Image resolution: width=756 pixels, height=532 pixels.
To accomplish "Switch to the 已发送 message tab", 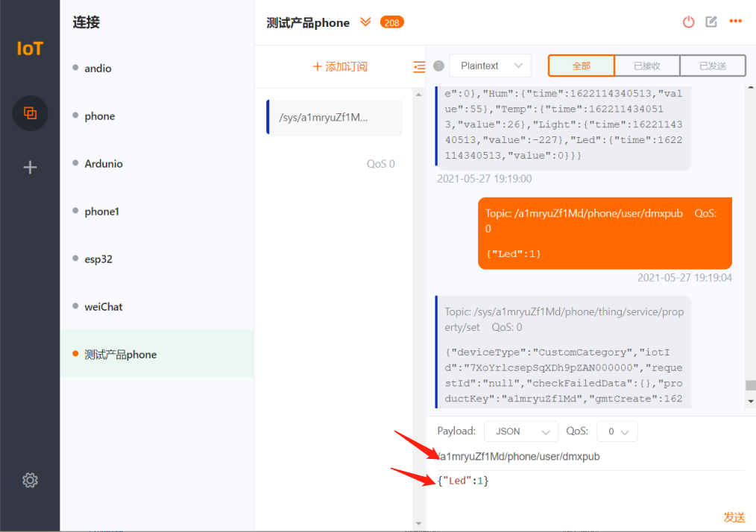I will coord(713,66).
